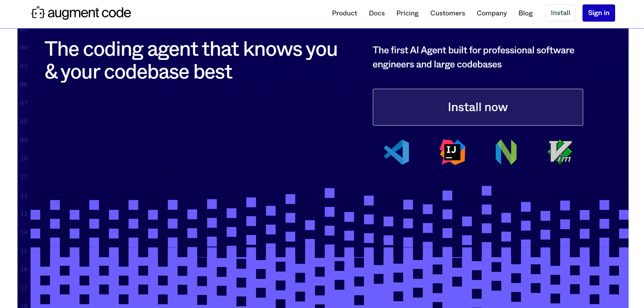Open the Company menu

491,13
